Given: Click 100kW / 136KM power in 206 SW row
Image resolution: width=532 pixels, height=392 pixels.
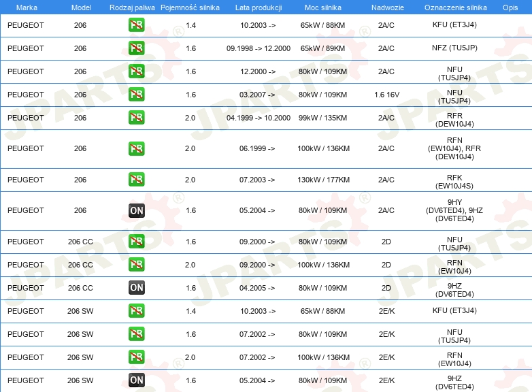Looking at the screenshot, I should pyautogui.click(x=323, y=357).
